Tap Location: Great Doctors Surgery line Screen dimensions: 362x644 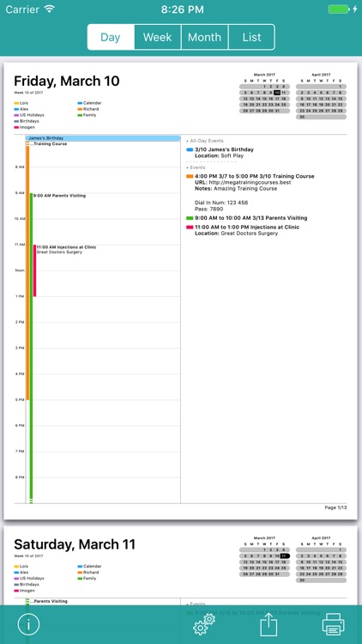pyautogui.click(x=237, y=234)
